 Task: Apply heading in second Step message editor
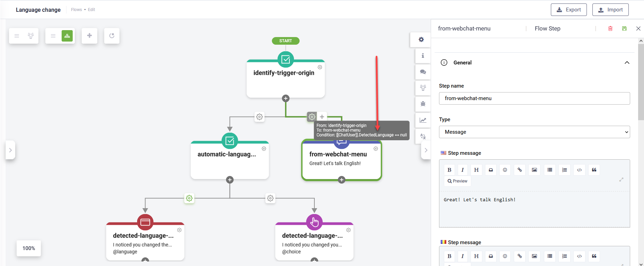[x=476, y=256]
